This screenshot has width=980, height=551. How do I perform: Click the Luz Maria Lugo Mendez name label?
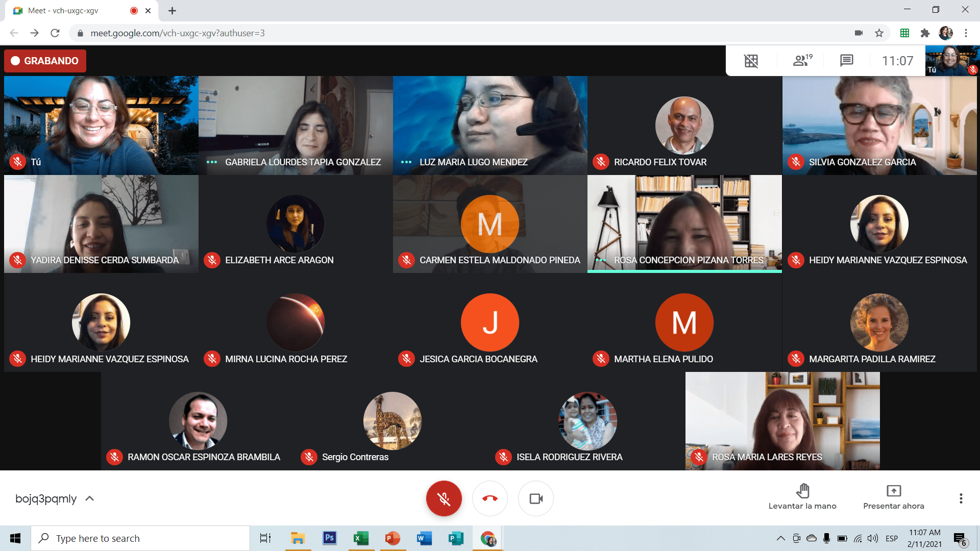[473, 162]
